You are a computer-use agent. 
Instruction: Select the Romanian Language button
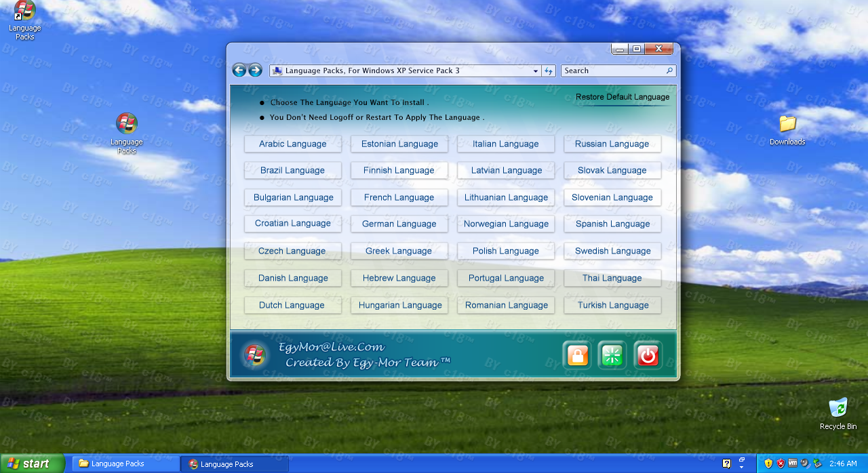point(506,305)
